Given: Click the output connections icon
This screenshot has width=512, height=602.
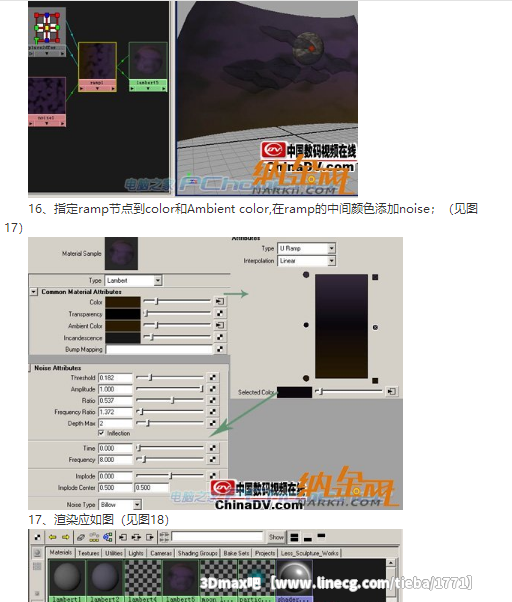Looking at the screenshot, I should pos(150,537).
